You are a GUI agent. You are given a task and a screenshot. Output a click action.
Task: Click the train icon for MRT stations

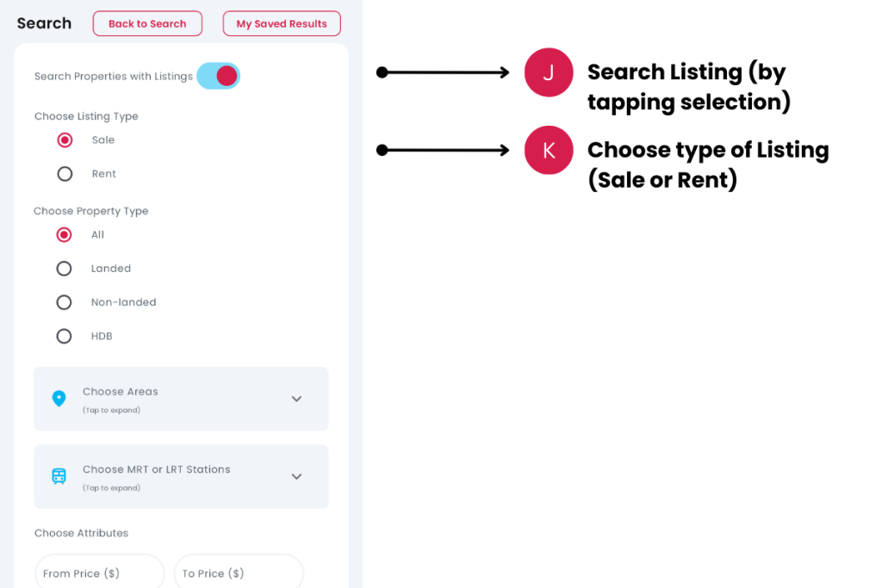[59, 476]
